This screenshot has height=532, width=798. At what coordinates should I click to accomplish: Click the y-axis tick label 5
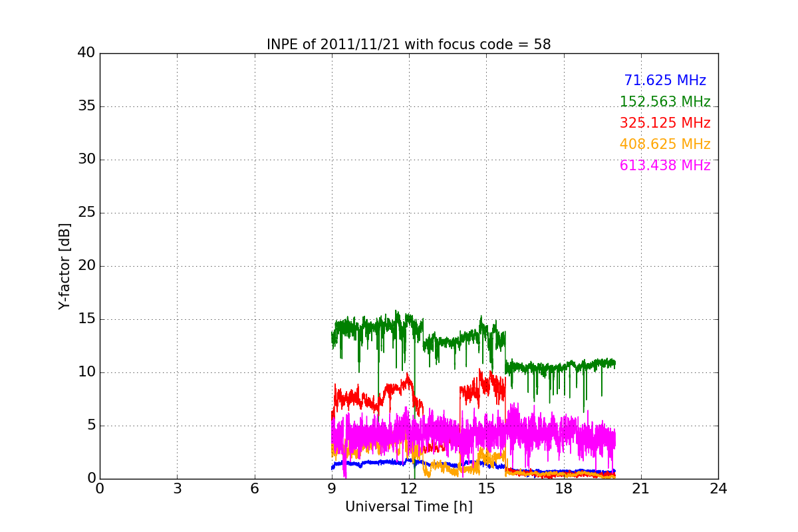click(x=90, y=426)
